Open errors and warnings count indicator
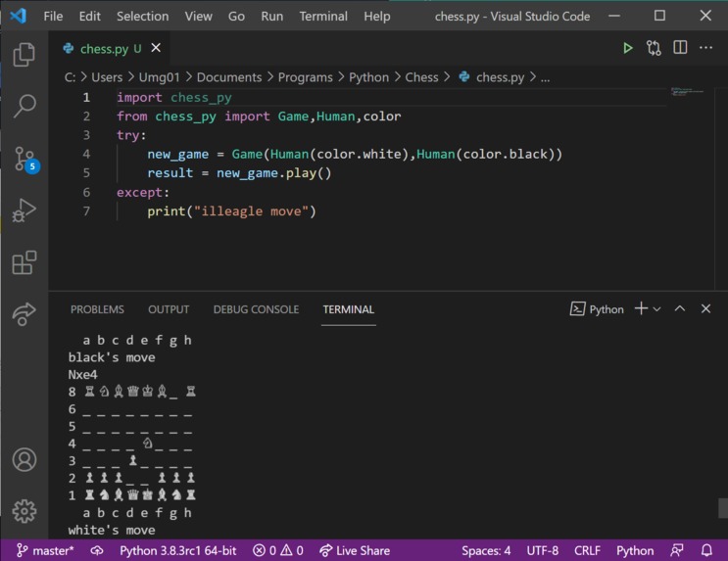The width and height of the screenshot is (728, 561). [x=277, y=551]
